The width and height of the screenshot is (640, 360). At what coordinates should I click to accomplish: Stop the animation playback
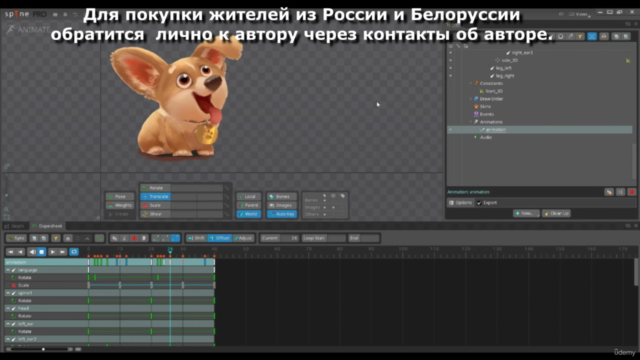[41, 252]
